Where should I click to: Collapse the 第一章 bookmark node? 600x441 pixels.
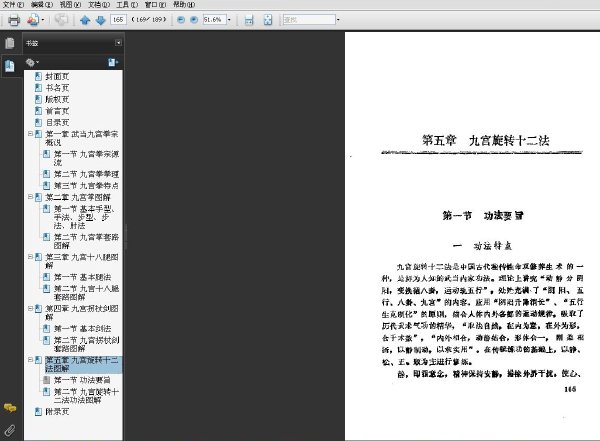tap(30, 134)
